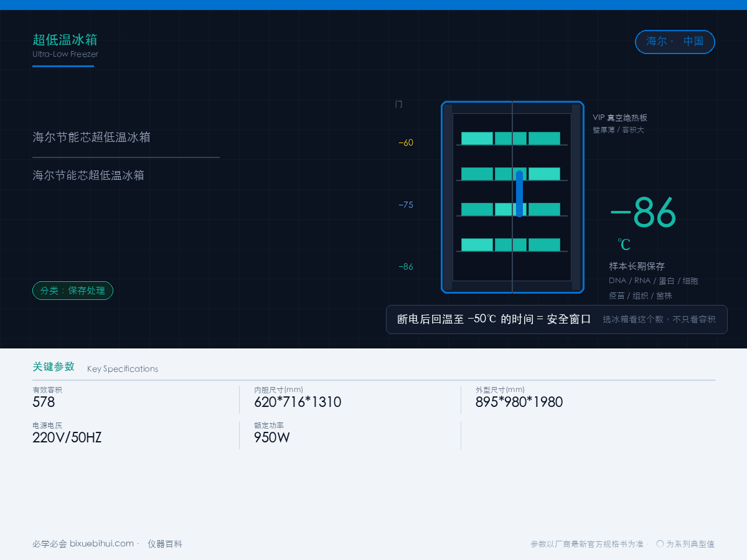Viewport: 747px width, 560px height.
Task: Click the circle marker before 为系列典型值
Action: [x=660, y=543]
